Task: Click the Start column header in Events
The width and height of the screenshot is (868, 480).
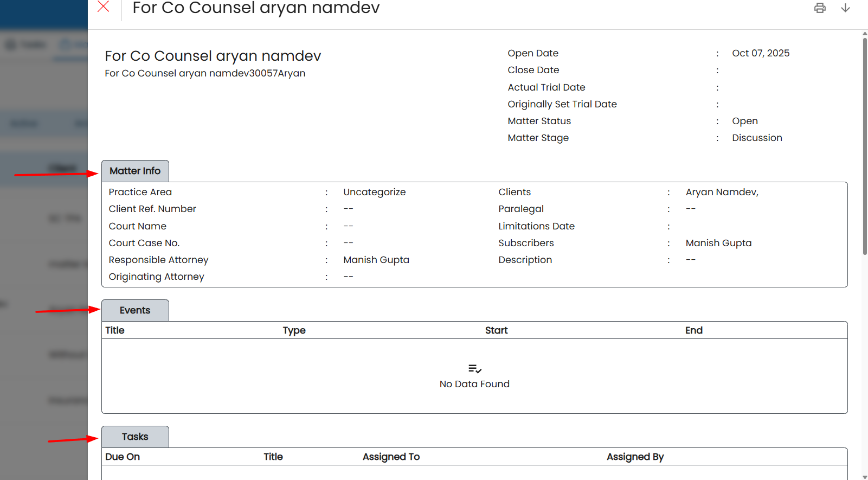Action: pyautogui.click(x=496, y=330)
